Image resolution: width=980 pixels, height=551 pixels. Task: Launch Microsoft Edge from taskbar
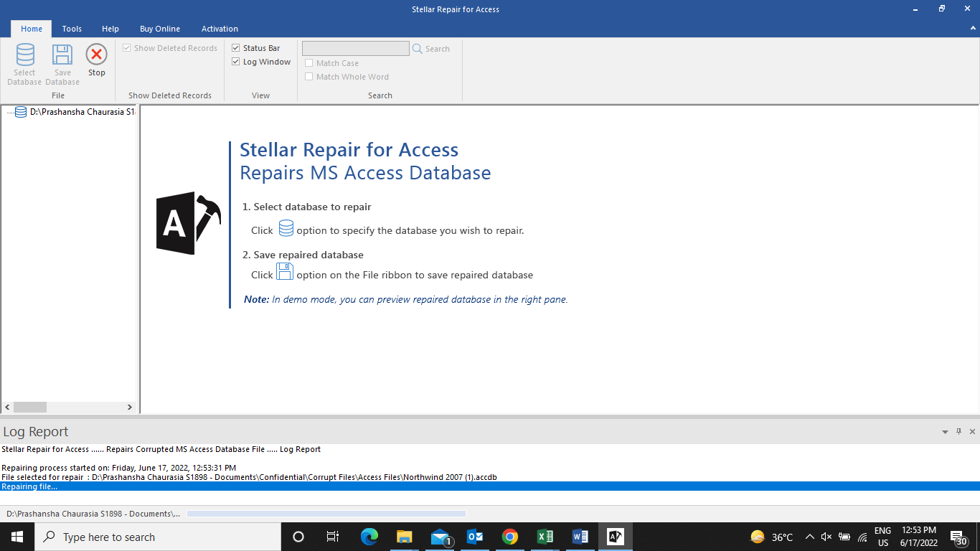[x=369, y=537]
